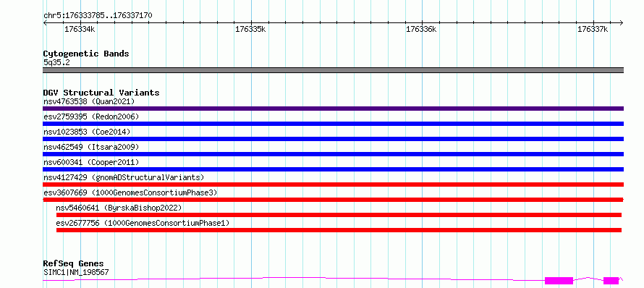Open the nsv1023853 (Coe2014) variant label
The image size is (644, 288).
point(87,132)
